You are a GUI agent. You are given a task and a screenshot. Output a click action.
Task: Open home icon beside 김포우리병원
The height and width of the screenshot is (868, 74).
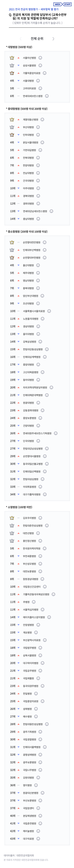tap(40, 517)
